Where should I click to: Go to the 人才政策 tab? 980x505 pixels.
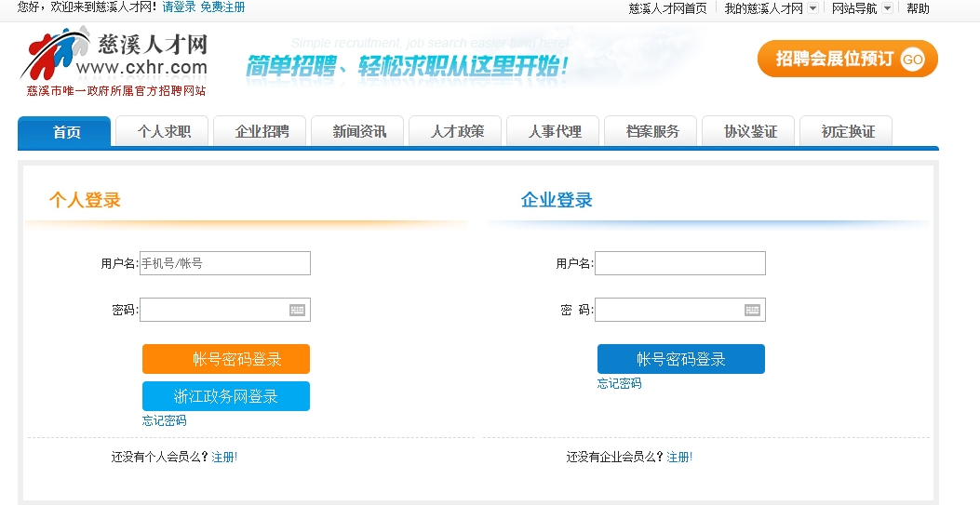click(x=456, y=132)
